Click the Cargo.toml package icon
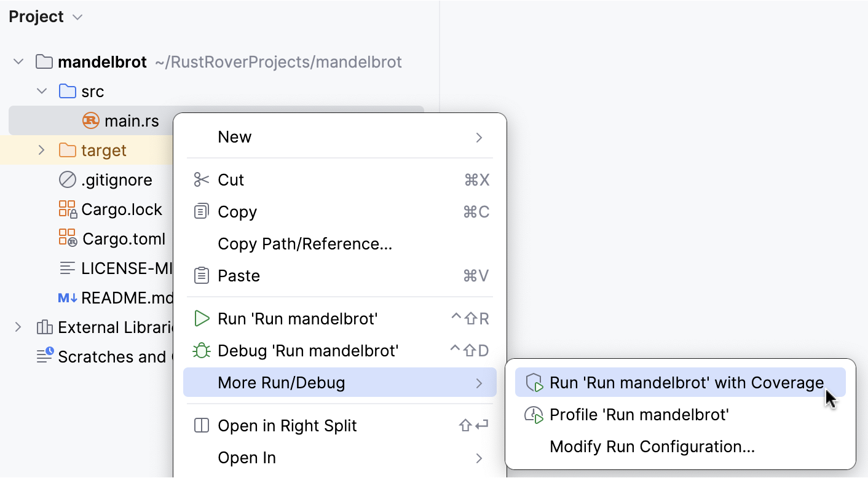The width and height of the screenshot is (868, 478). (68, 238)
